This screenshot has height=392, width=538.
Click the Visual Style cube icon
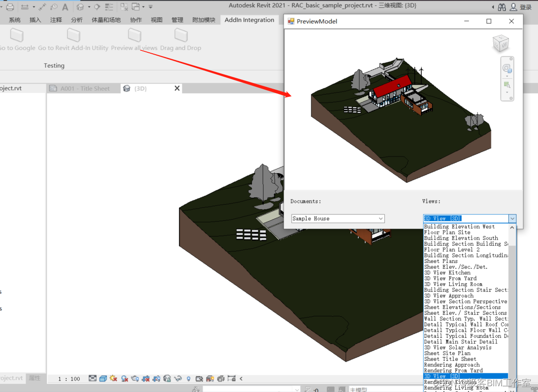click(x=103, y=379)
